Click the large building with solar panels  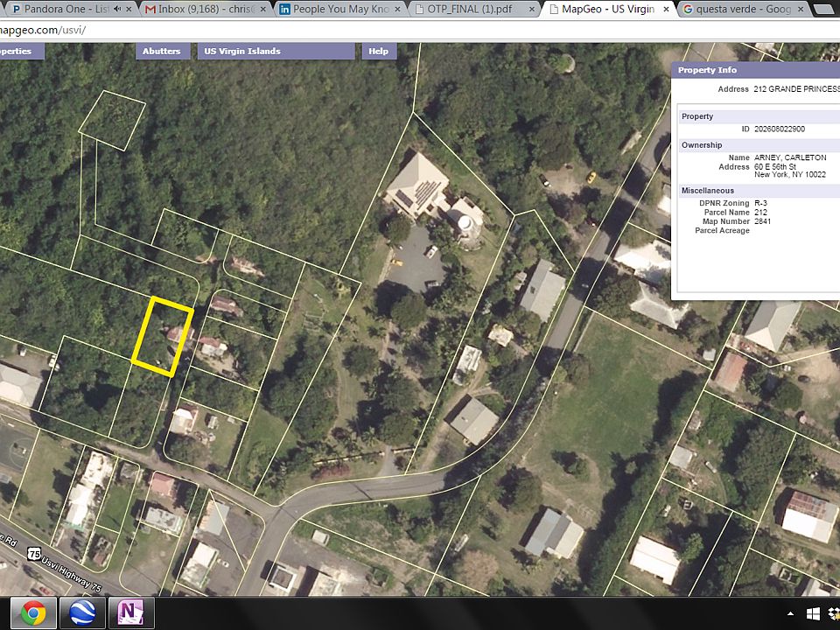[x=418, y=185]
